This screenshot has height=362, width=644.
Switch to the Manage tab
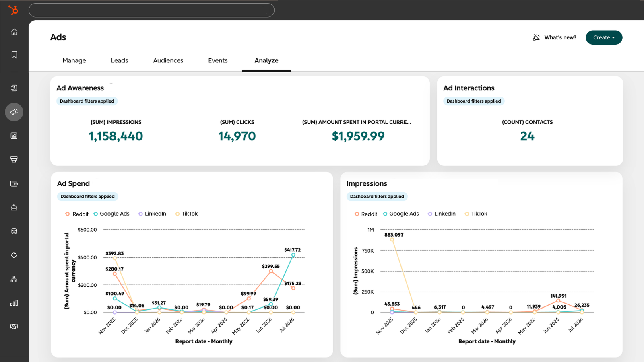tap(74, 60)
